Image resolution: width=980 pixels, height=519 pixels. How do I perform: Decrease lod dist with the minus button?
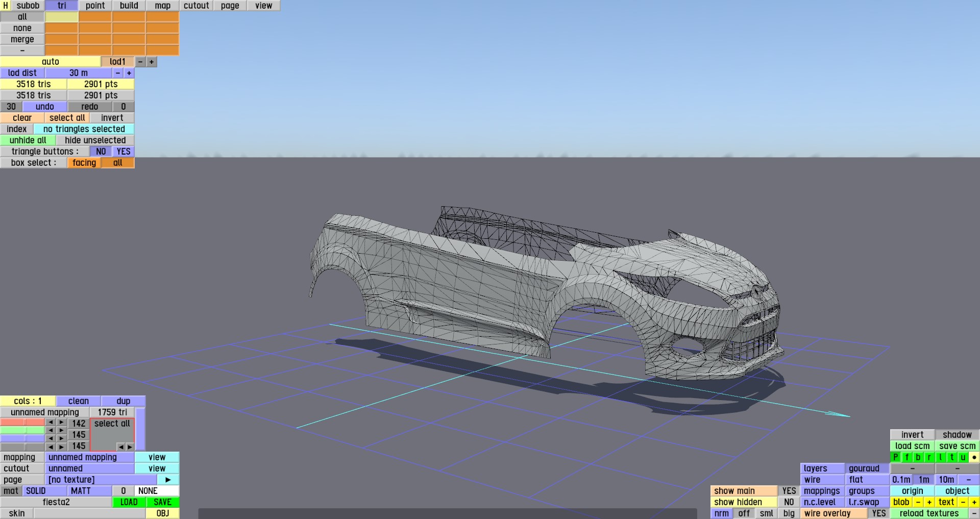(x=118, y=73)
